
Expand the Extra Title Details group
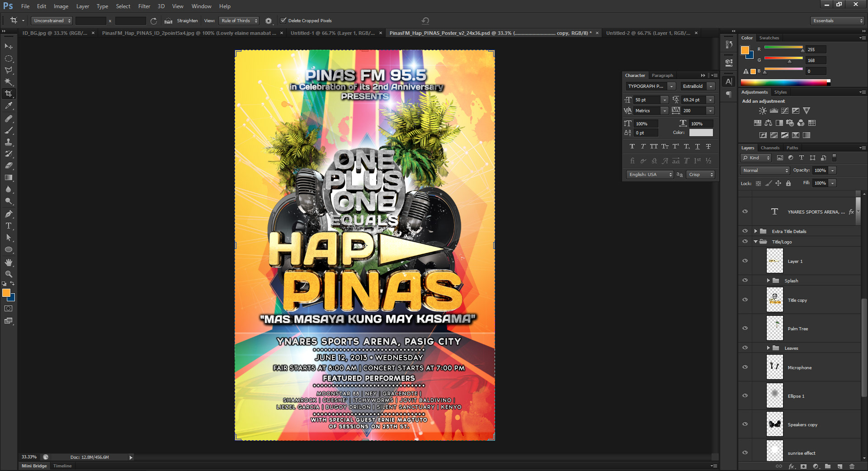tap(755, 231)
